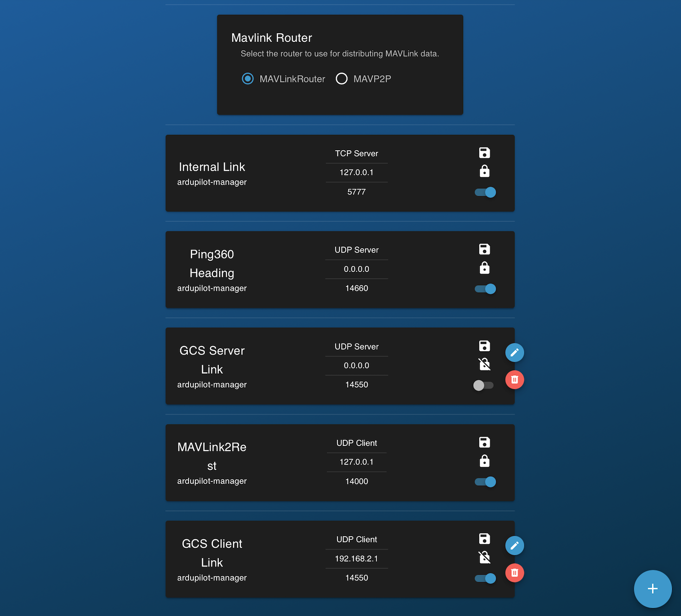Save the MAVLink2Rest endpoint settings
681x616 pixels.
(x=484, y=442)
